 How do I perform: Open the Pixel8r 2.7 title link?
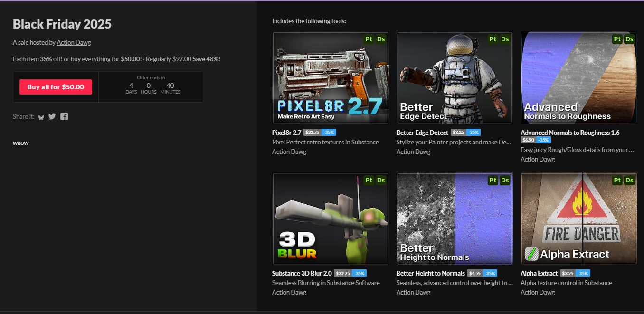[286, 133]
